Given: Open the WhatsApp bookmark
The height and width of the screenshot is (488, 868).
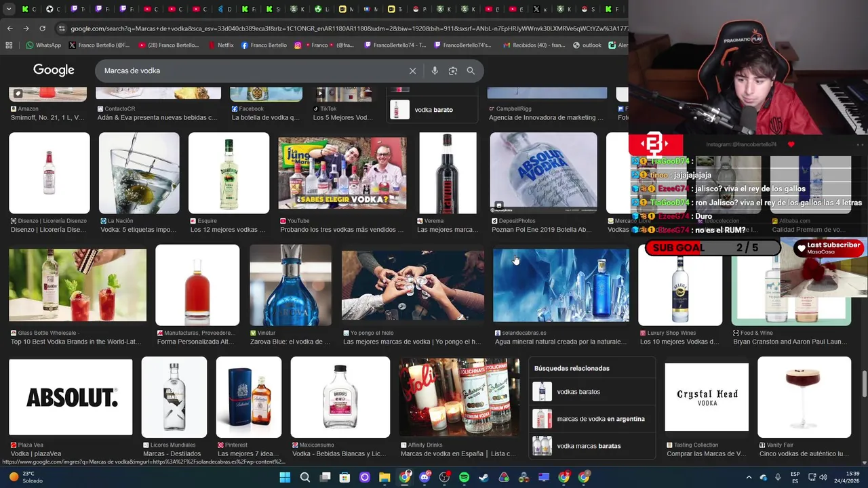Looking at the screenshot, I should (x=43, y=45).
